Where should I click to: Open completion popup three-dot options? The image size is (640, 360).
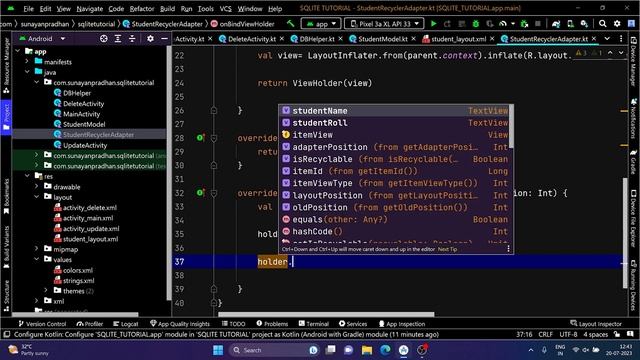pos(508,249)
